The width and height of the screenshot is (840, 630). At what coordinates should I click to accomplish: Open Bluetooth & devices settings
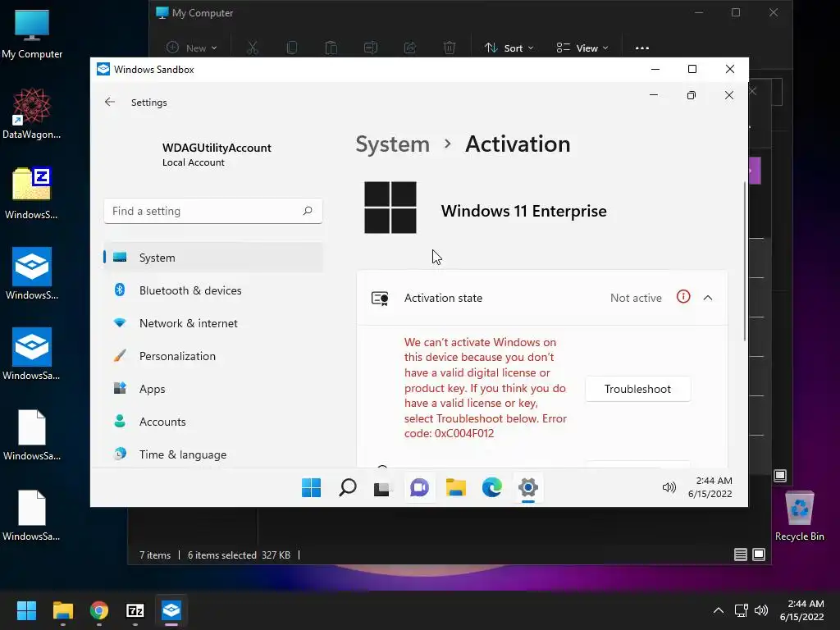213,290
